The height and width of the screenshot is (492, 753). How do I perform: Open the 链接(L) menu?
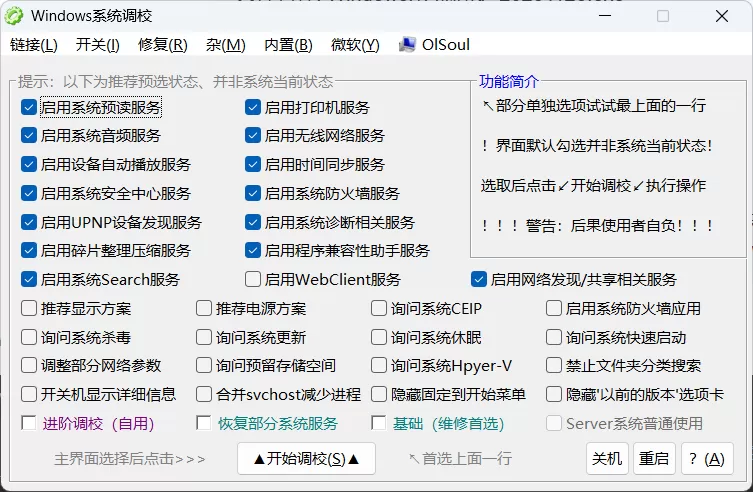point(34,45)
